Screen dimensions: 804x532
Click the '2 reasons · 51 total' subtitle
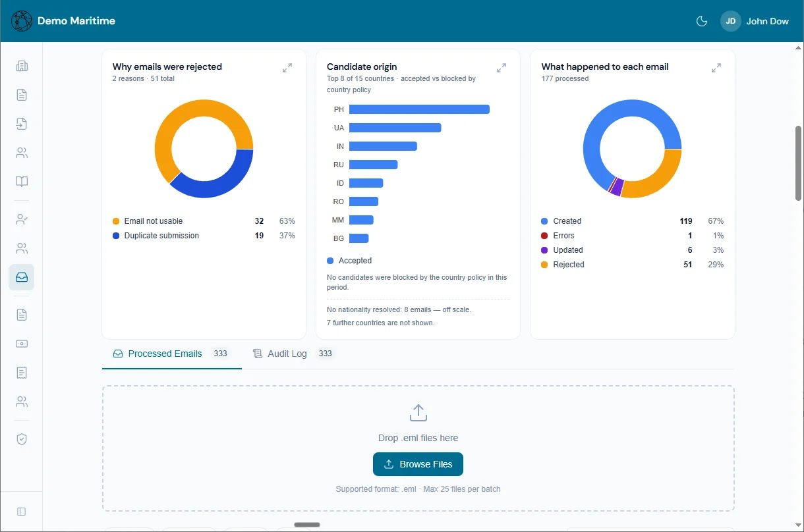144,78
